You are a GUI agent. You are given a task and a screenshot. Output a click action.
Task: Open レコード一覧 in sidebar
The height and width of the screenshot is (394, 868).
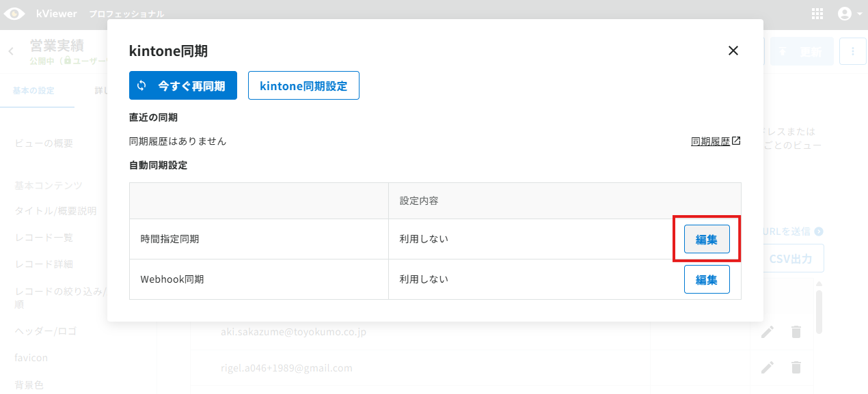pos(44,238)
